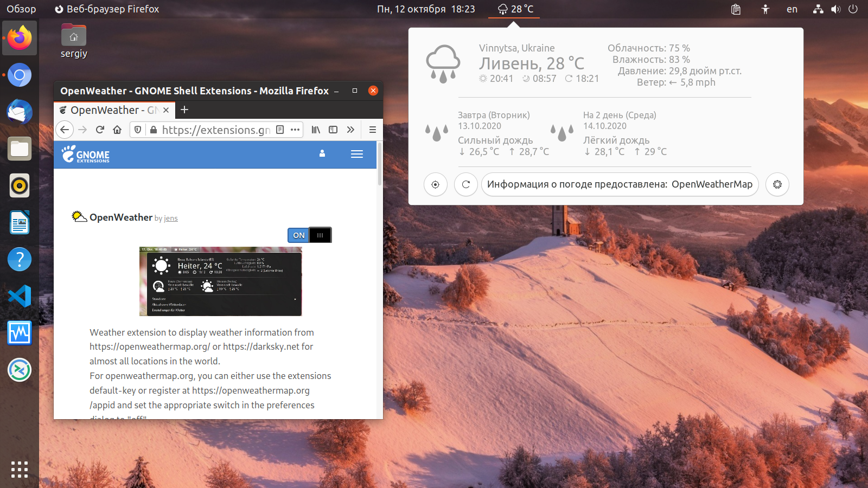The height and width of the screenshot is (488, 868).
Task: Go to the Firefox home page
Action: pos(117,130)
